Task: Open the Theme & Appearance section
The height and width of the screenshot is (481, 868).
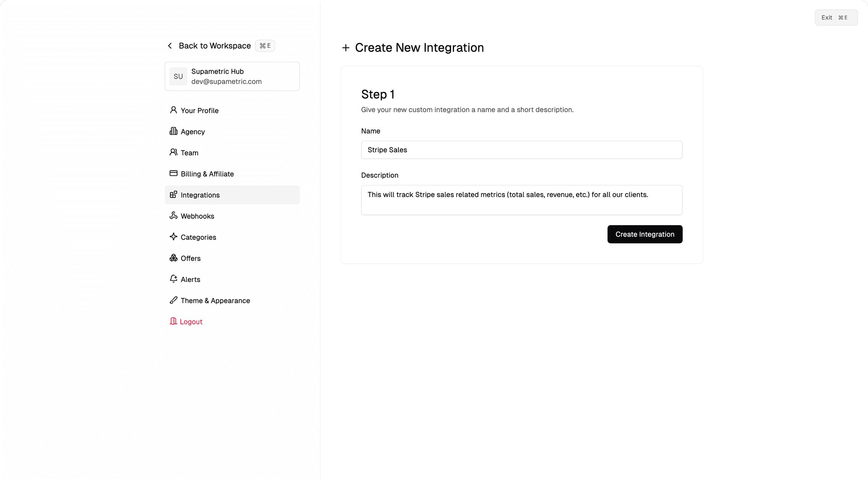Action: [215, 300]
